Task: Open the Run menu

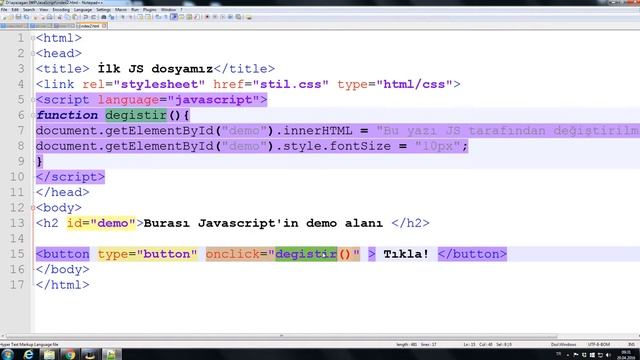Action: point(135,10)
